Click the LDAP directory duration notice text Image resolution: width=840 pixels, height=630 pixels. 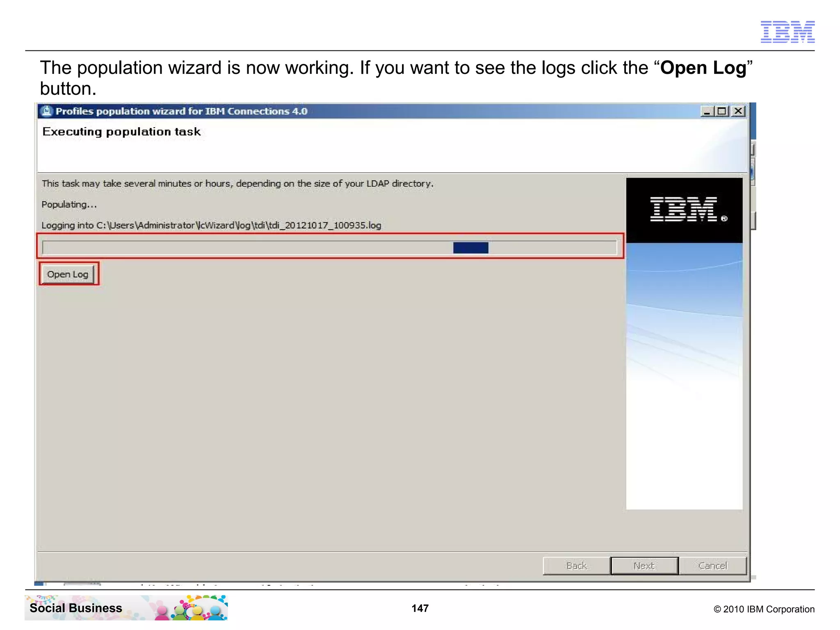[x=237, y=183]
